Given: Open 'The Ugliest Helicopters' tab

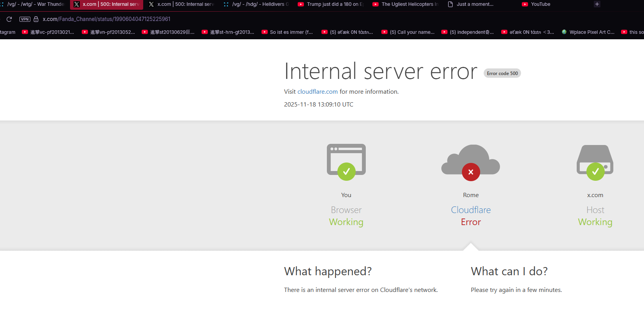Looking at the screenshot, I should pos(405,4).
